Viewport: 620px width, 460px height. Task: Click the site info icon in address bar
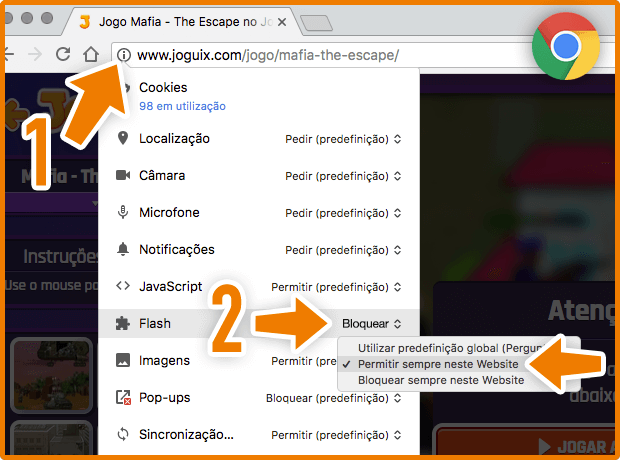tap(124, 55)
